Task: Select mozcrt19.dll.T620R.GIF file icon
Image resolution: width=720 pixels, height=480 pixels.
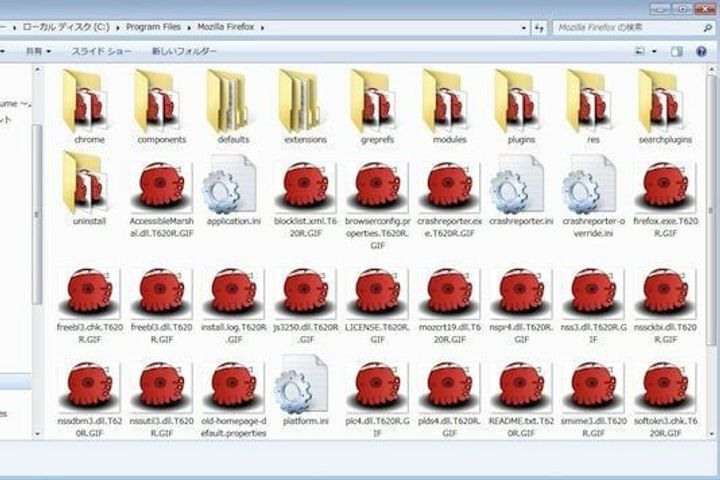Action: click(449, 293)
